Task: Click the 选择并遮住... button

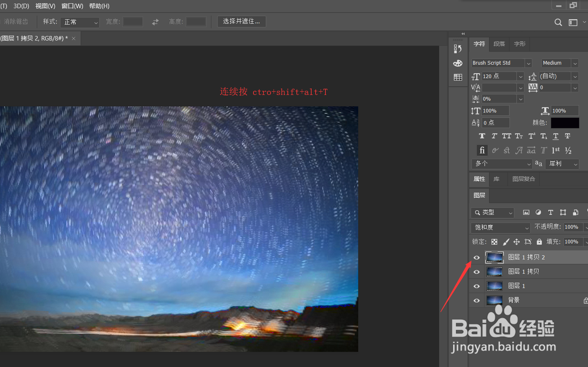Action: [x=241, y=21]
